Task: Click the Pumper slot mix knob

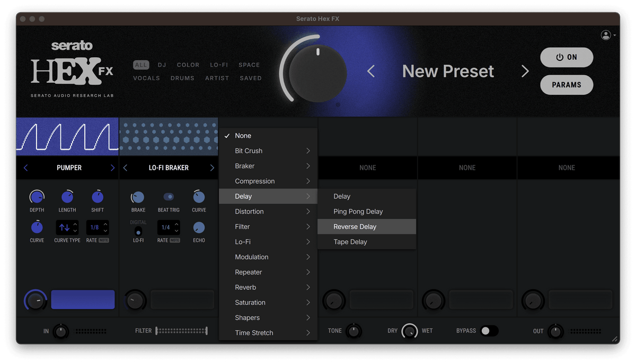Action: 35,300
